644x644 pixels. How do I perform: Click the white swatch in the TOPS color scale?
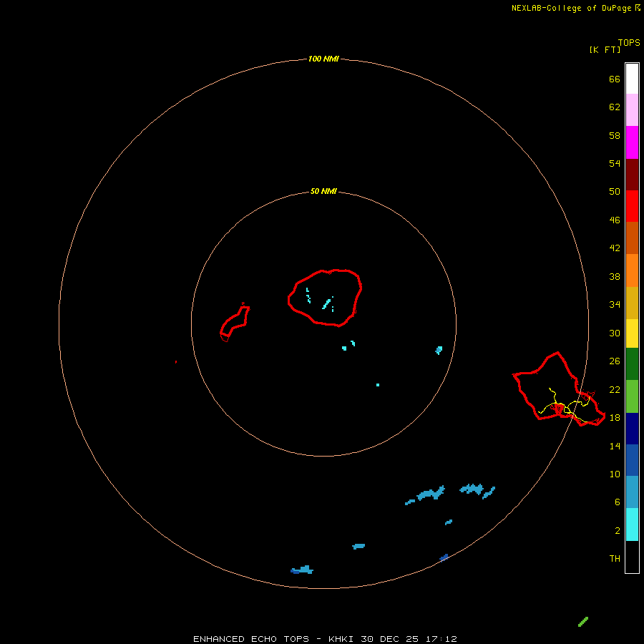(x=632, y=79)
